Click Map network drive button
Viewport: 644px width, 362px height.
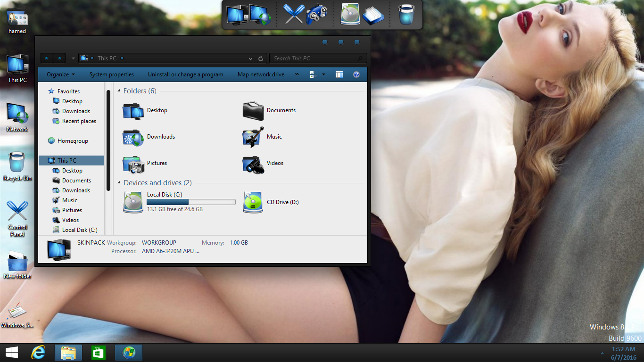pos(261,74)
